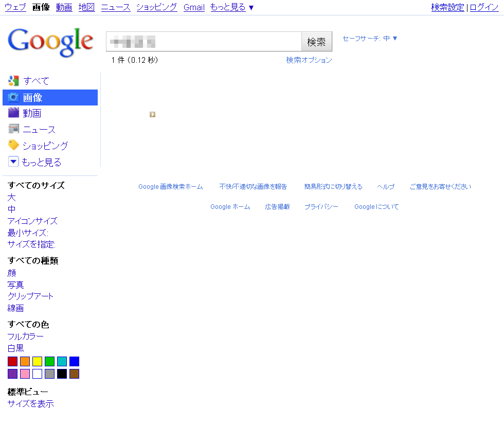Open the ウェブ tab in top bar
The height and width of the screenshot is (443, 504).
click(x=15, y=7)
